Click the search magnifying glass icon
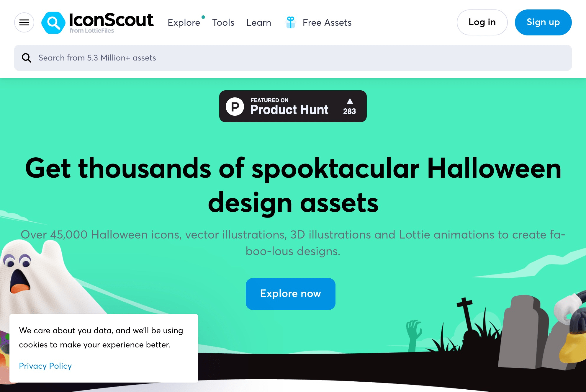 point(26,57)
